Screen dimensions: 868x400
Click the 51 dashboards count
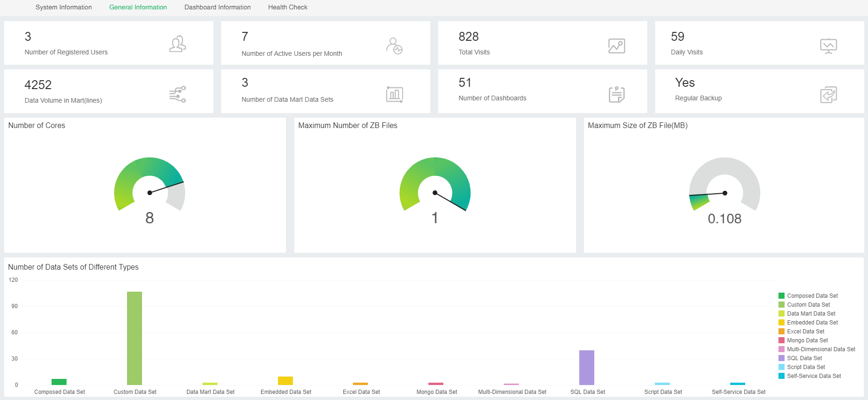pyautogui.click(x=465, y=83)
